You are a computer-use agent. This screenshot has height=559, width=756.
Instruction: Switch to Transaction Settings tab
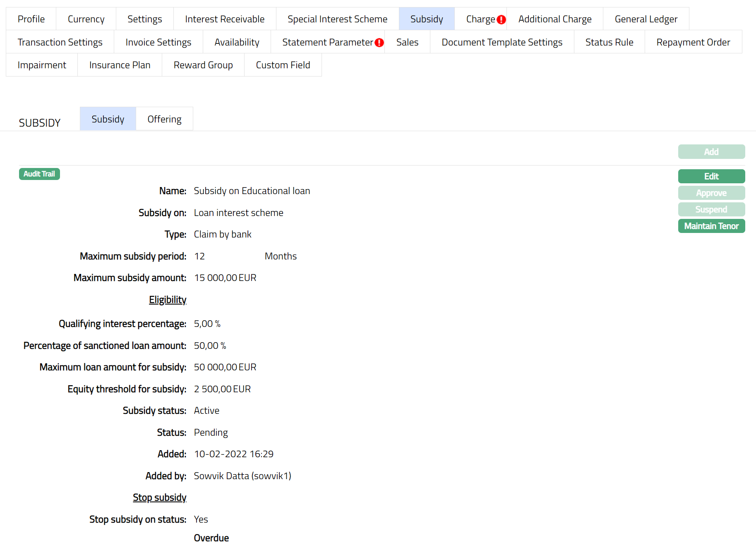pos(60,42)
